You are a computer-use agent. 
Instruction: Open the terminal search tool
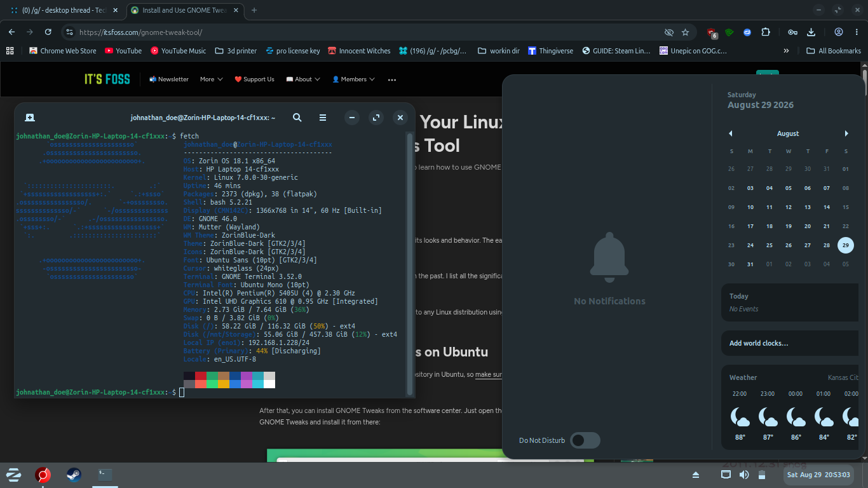297,118
